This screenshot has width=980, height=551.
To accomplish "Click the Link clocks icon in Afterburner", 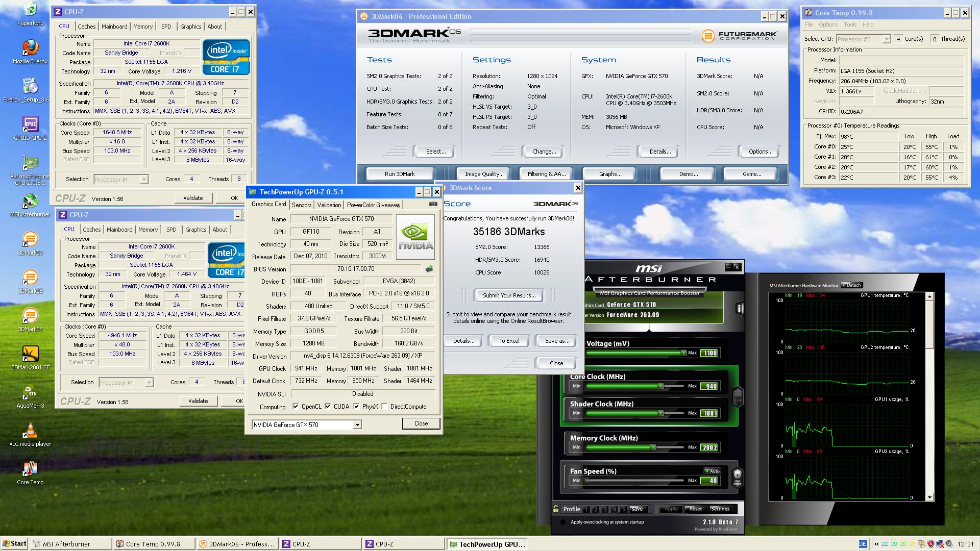I will click(x=737, y=396).
